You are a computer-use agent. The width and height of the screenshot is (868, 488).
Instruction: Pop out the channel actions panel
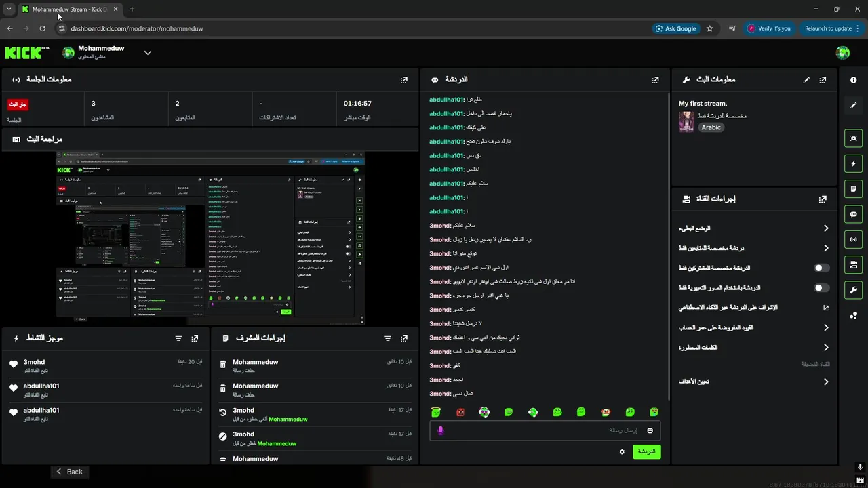823,199
